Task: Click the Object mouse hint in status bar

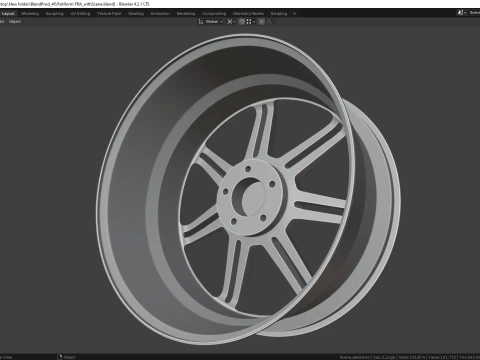Action: point(66,357)
